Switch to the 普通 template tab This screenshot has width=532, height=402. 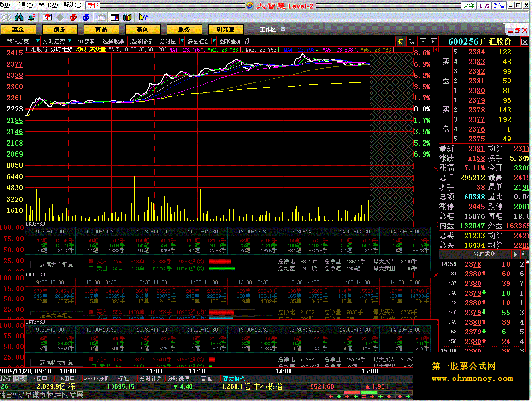tap(206, 379)
